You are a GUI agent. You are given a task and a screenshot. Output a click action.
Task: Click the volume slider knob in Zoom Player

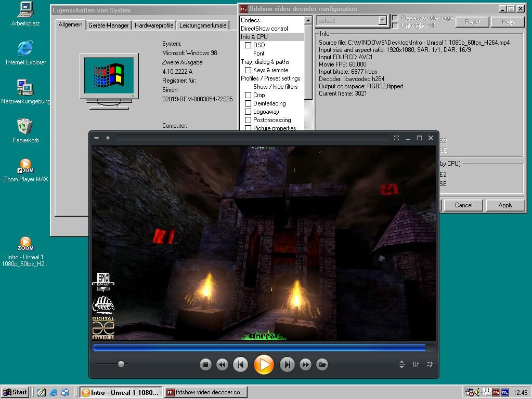coord(121,364)
